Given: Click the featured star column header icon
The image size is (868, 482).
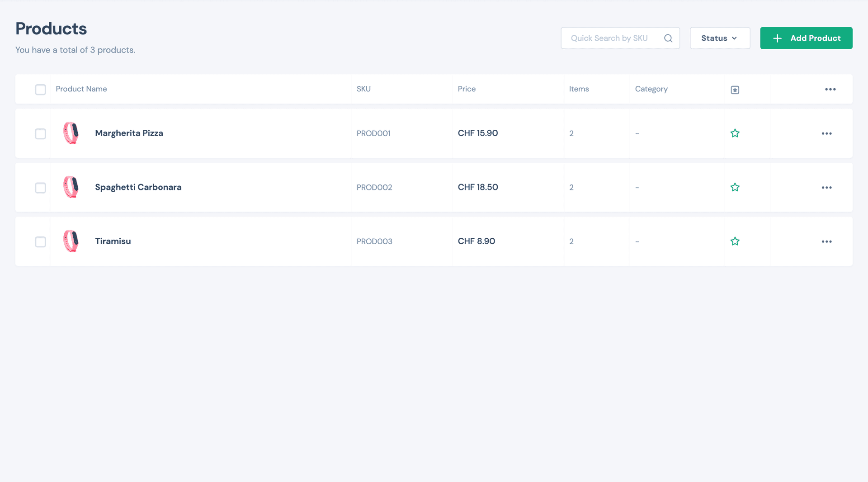Looking at the screenshot, I should tap(735, 90).
